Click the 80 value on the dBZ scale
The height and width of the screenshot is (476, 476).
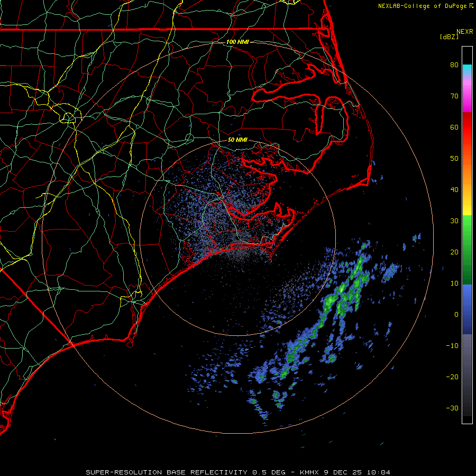[x=454, y=65]
